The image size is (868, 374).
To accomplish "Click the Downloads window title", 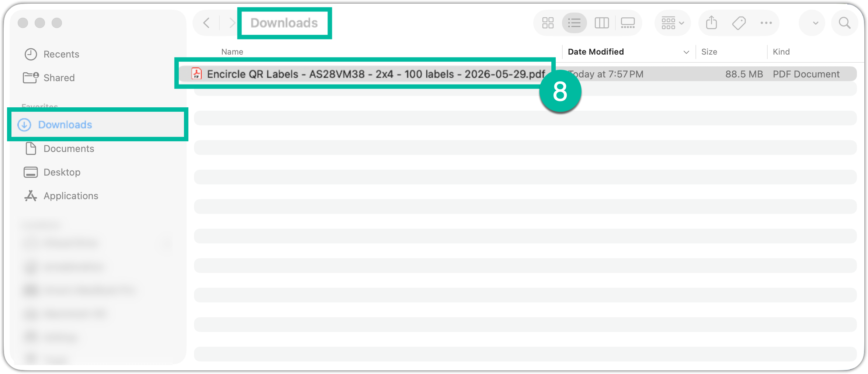I will click(x=284, y=23).
